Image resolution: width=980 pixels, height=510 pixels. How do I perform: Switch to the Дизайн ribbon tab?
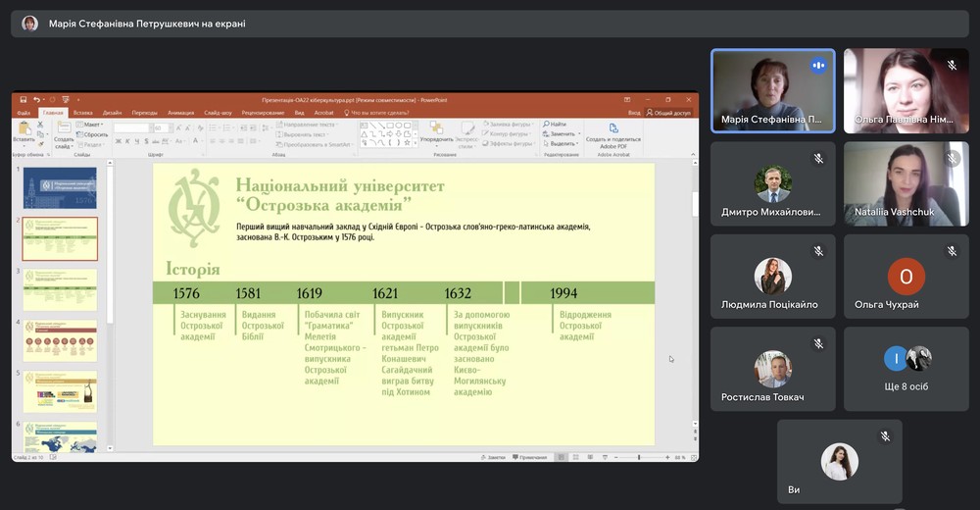coord(112,113)
